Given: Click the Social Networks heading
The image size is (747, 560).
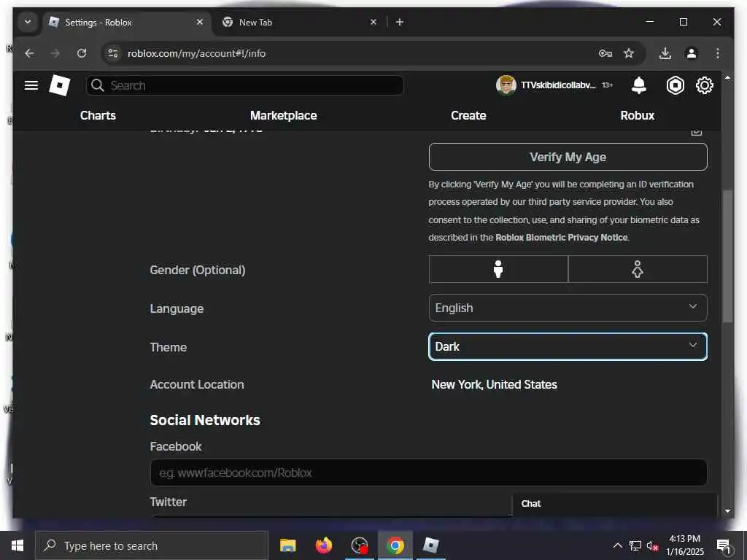Looking at the screenshot, I should coord(205,420).
